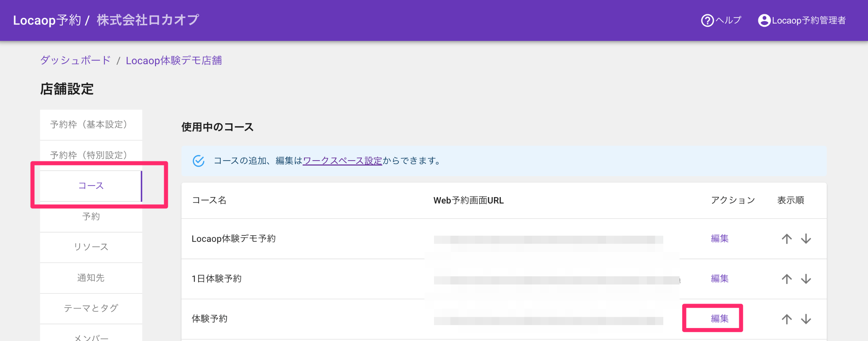The width and height of the screenshot is (868, 341).
Task: Move 体験予約 course up
Action: coord(787,319)
